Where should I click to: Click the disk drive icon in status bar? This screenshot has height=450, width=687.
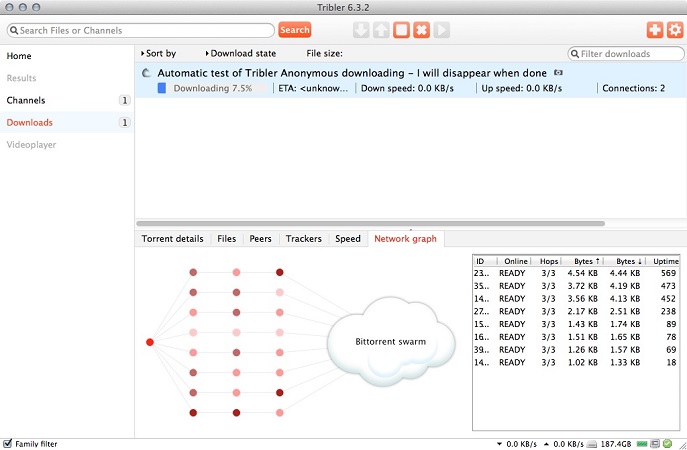coord(591,444)
